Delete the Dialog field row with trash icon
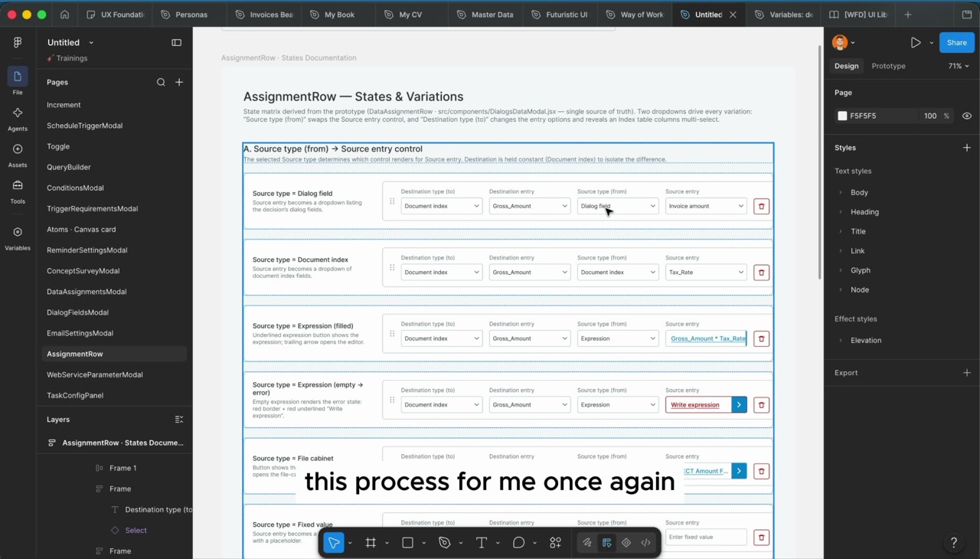980x559 pixels. 761,206
